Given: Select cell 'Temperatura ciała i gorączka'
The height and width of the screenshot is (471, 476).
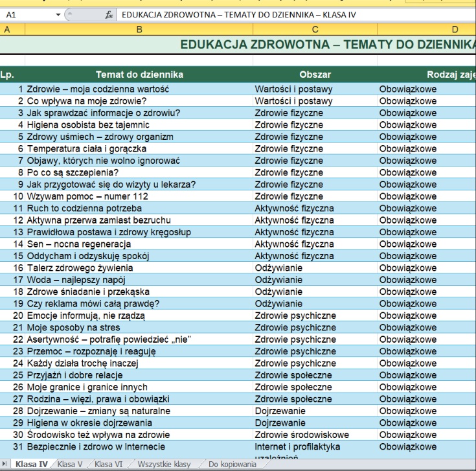Looking at the screenshot, I should (139, 148).
